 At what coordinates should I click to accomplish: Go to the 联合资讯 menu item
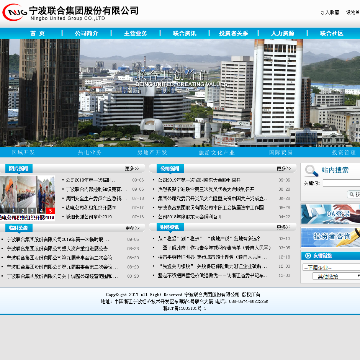184,33
